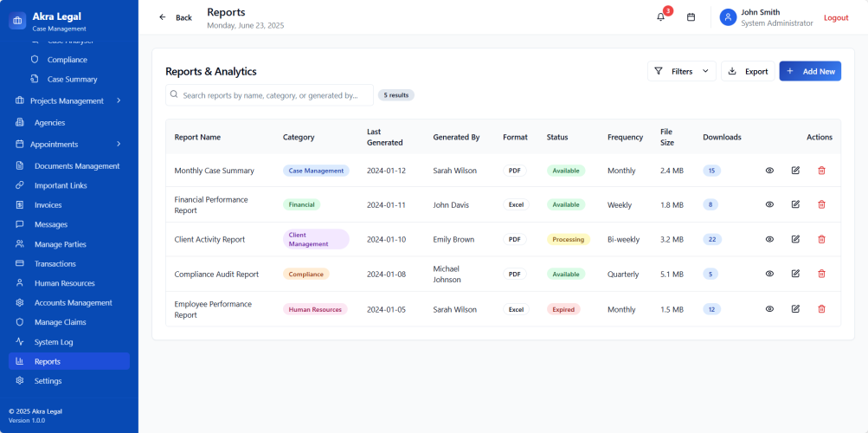Click the Add New button
Image resolution: width=868 pixels, height=433 pixels.
click(x=810, y=71)
